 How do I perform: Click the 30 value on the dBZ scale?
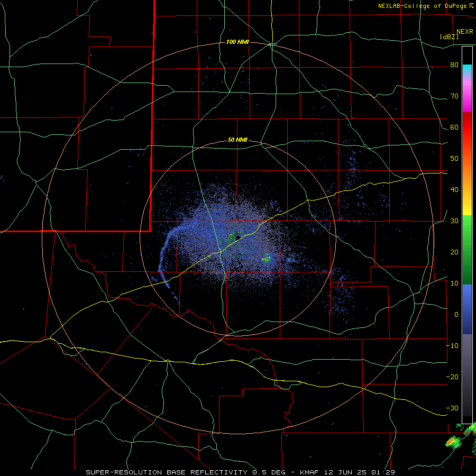coord(454,221)
